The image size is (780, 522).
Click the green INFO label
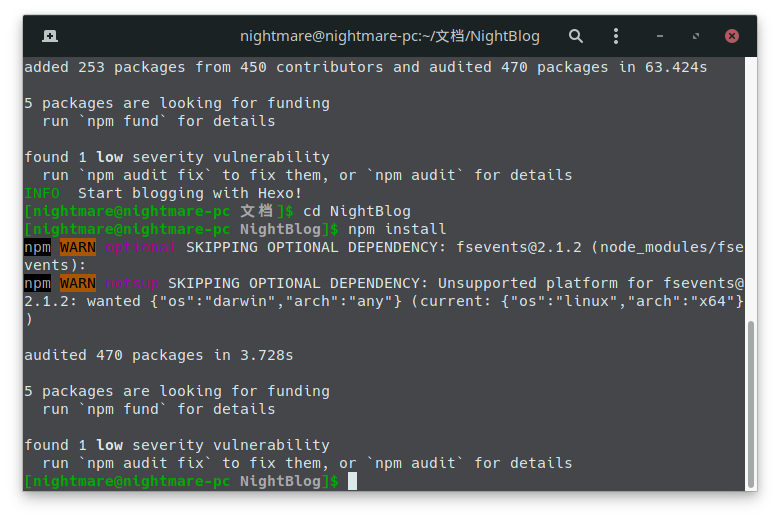click(x=42, y=193)
